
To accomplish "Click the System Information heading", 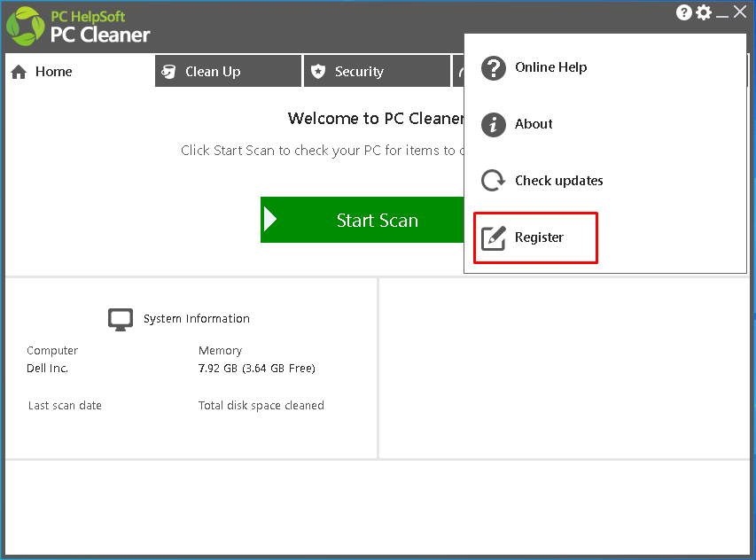I will tap(196, 319).
